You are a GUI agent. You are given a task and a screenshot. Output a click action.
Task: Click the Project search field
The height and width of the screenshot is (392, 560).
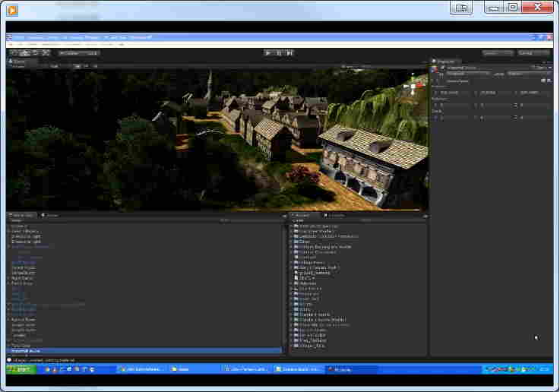click(393, 220)
